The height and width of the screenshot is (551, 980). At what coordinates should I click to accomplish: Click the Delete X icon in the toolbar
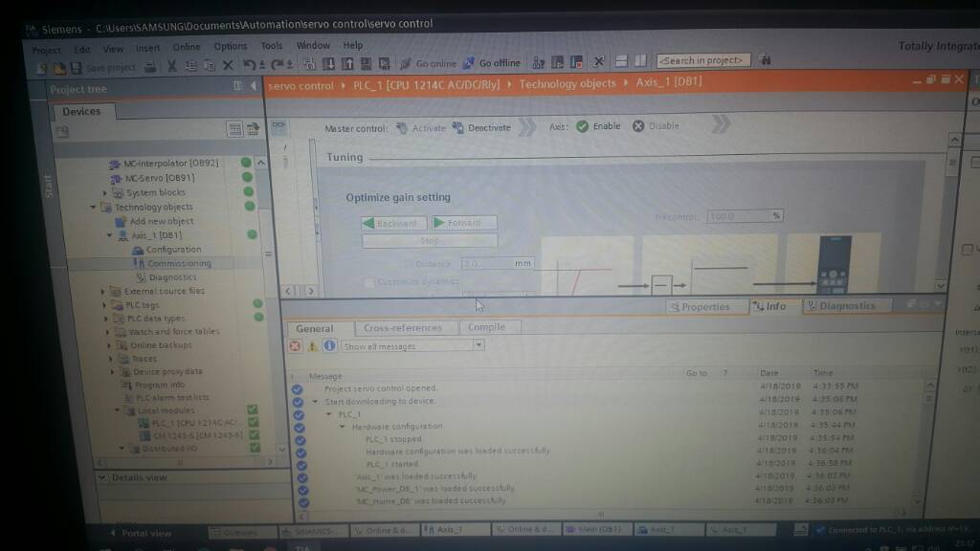click(x=228, y=65)
